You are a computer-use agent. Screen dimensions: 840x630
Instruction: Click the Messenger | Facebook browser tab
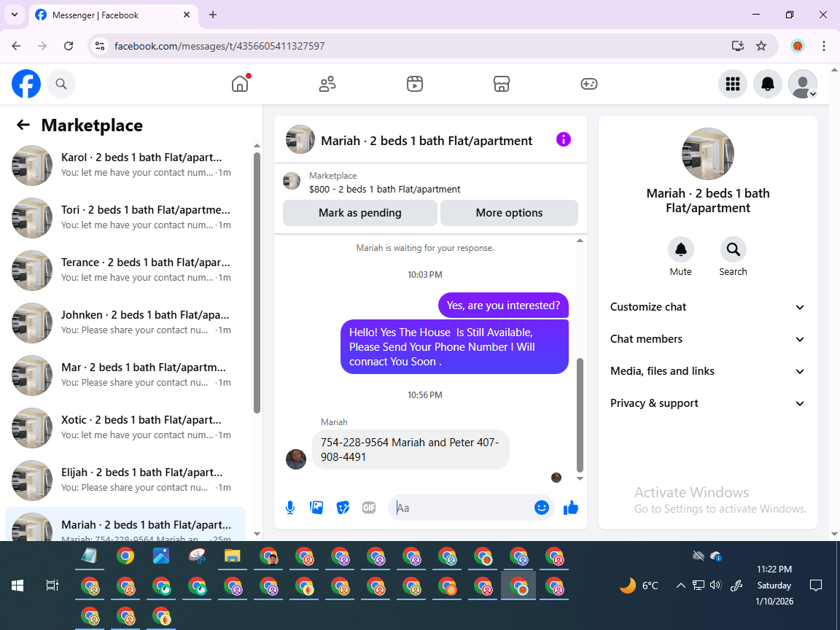[x=113, y=15]
